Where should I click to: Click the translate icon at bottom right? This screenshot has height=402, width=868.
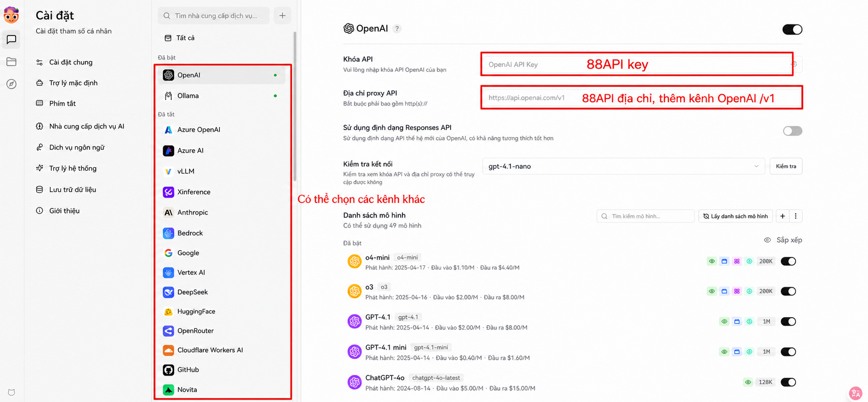pos(855,393)
